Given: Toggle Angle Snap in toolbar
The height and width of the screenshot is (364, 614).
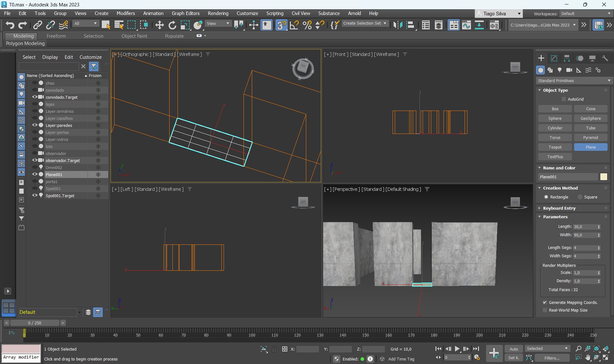Looking at the screenshot, I should [294, 25].
